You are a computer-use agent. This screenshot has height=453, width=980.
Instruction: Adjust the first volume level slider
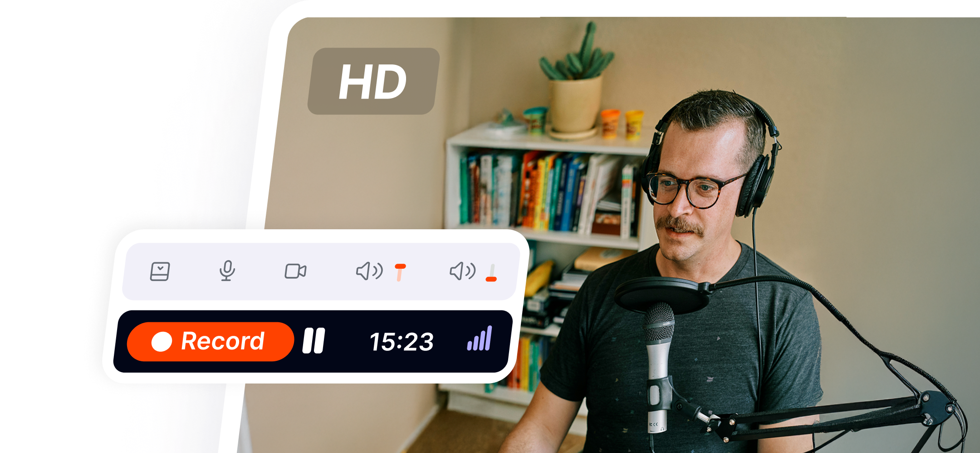click(x=400, y=272)
